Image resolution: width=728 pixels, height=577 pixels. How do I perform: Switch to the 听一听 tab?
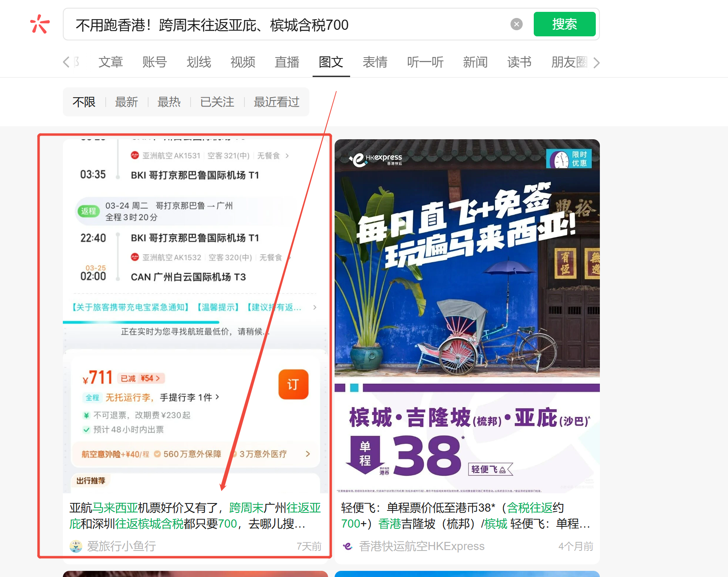tap(425, 62)
